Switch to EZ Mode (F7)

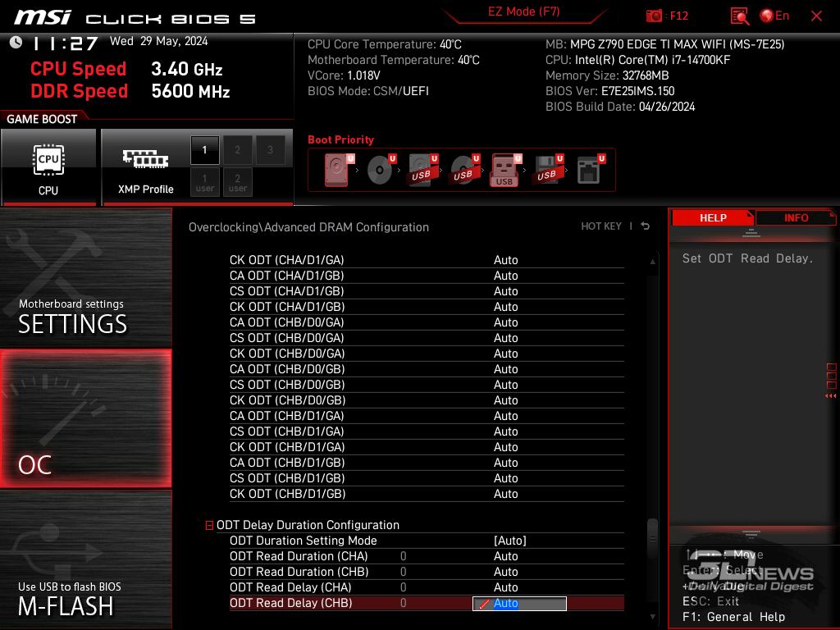523,11
